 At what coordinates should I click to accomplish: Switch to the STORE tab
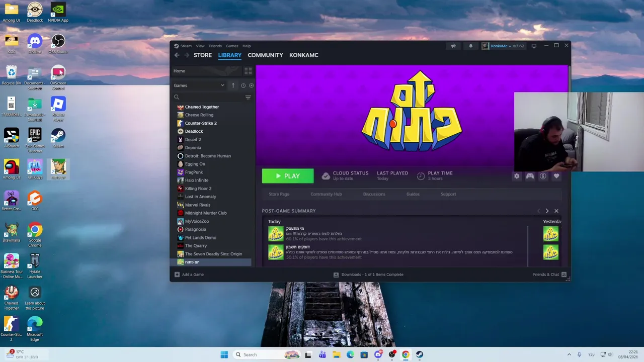tap(203, 55)
